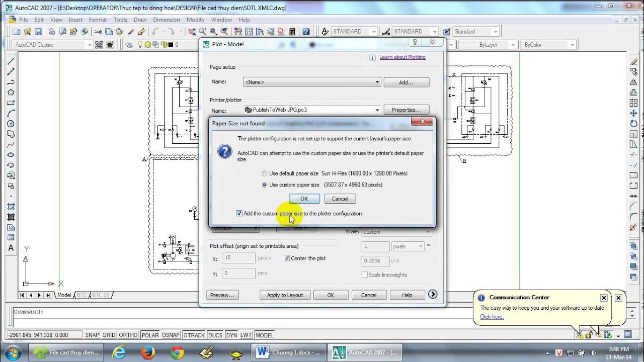
Task: Click the Add... page setup button
Action: (406, 82)
